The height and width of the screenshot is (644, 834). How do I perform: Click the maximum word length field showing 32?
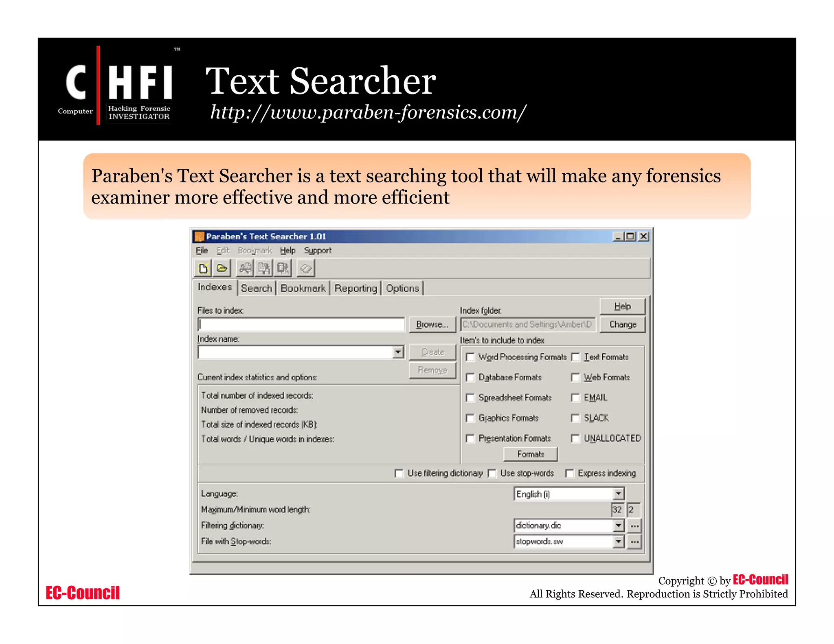coord(617,510)
